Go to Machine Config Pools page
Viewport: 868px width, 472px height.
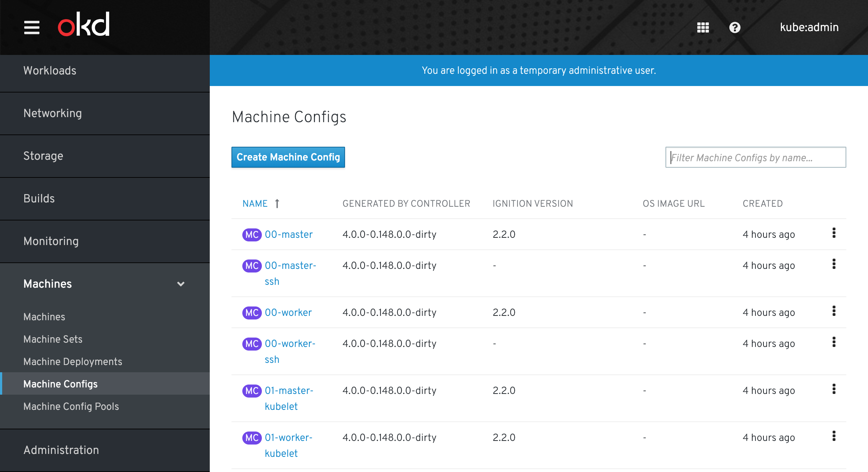(71, 406)
